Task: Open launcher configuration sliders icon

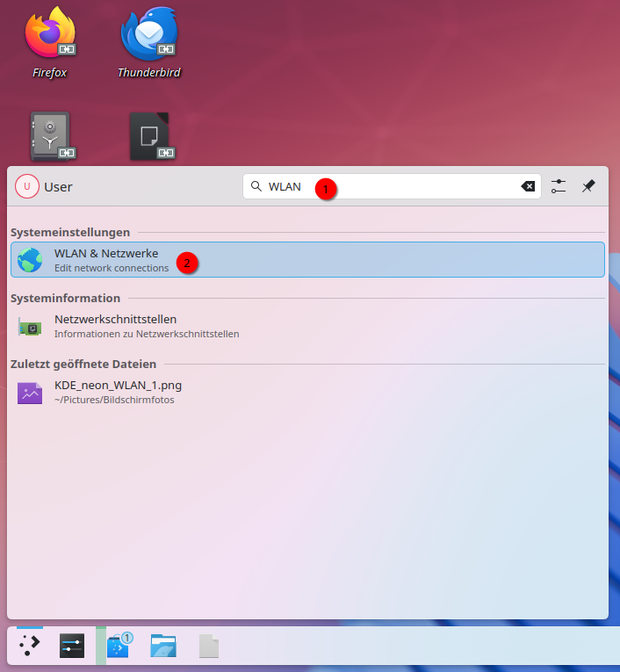Action: point(559,186)
